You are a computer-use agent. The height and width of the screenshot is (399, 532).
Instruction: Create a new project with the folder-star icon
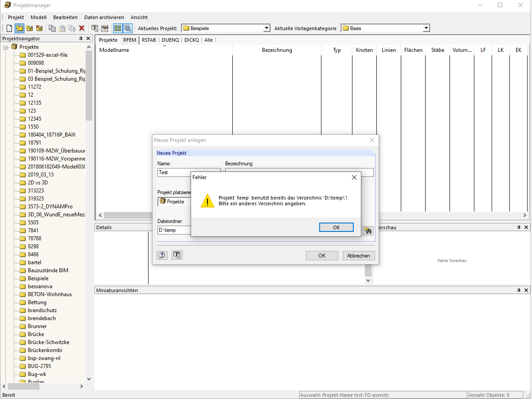[x=19, y=28]
